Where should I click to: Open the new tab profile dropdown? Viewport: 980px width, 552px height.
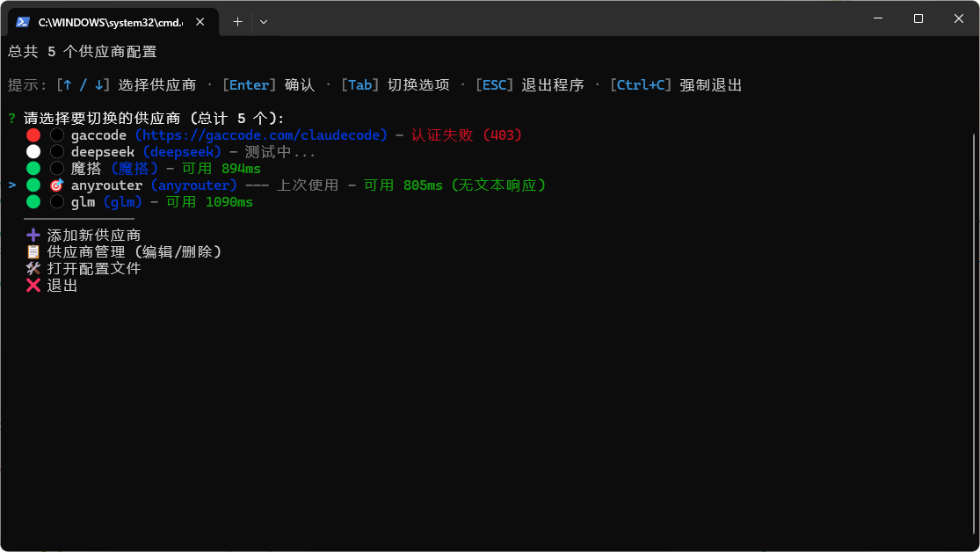click(264, 22)
